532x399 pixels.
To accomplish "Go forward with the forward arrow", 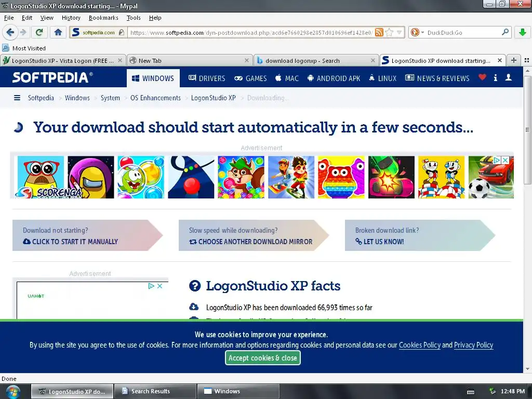I will [x=23, y=32].
